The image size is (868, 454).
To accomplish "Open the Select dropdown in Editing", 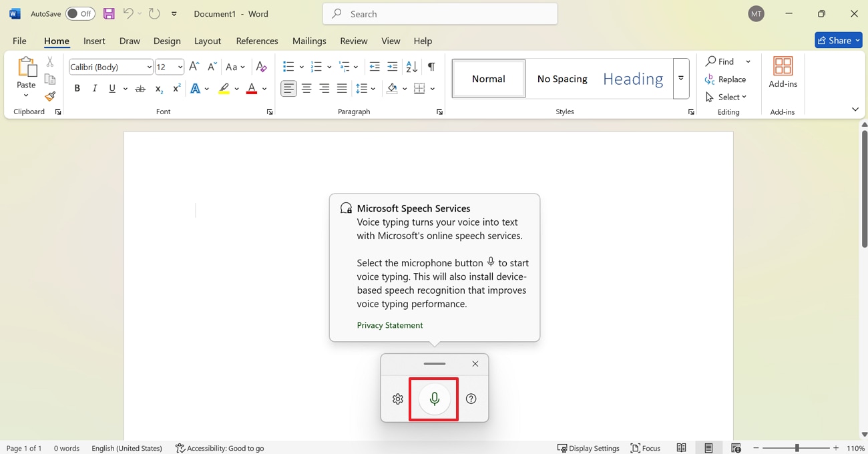I will [x=726, y=97].
